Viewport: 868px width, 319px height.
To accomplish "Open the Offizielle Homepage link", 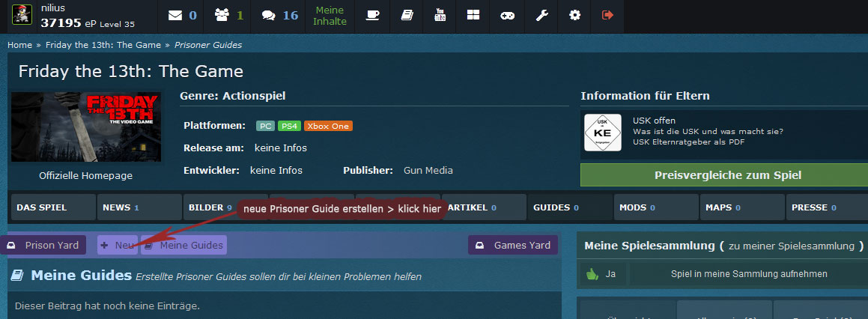I will click(86, 175).
